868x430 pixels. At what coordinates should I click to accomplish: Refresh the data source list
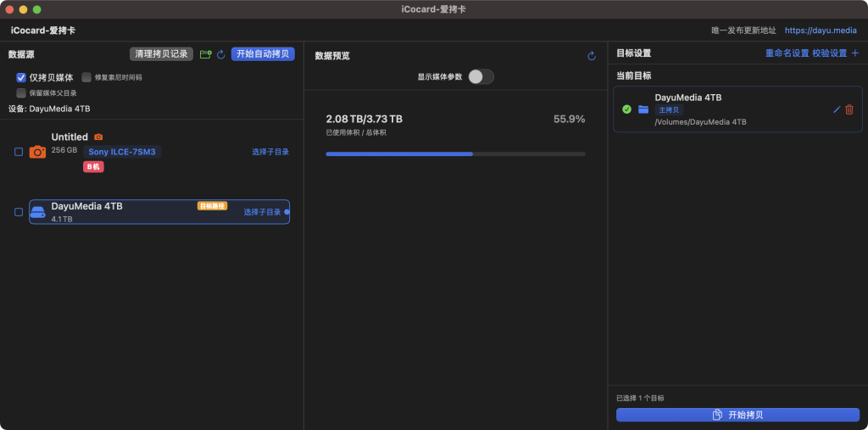coord(220,54)
